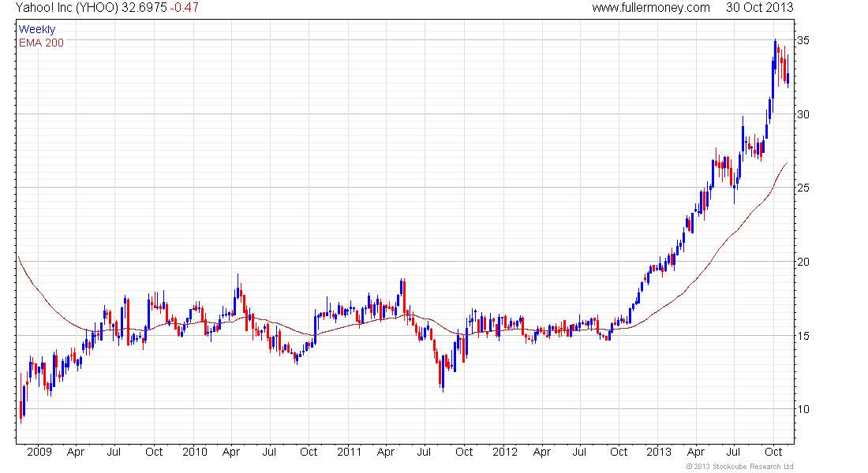This screenshot has width=868, height=473.
Task: Click the 'EMA 200' legend label
Action: pyautogui.click(x=42, y=43)
